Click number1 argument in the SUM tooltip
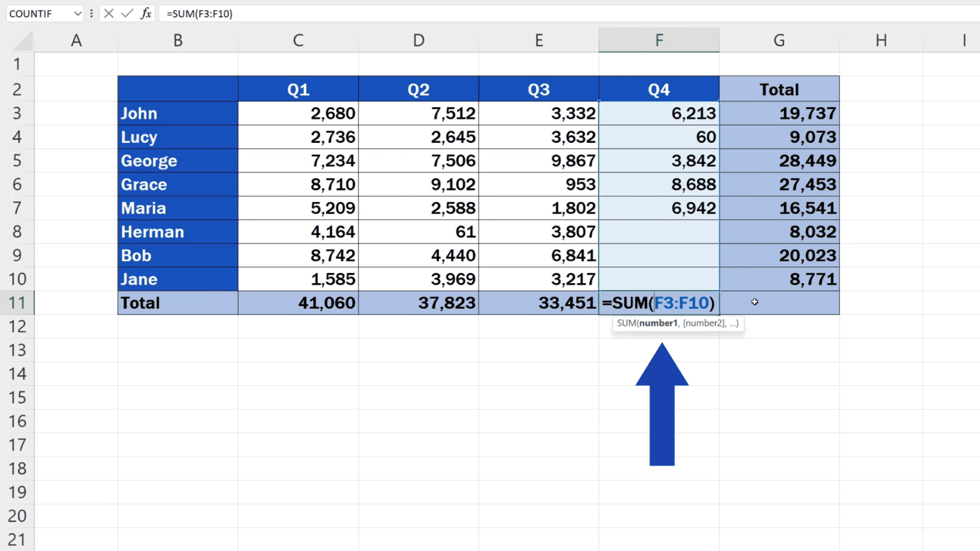980x551 pixels. click(x=658, y=323)
